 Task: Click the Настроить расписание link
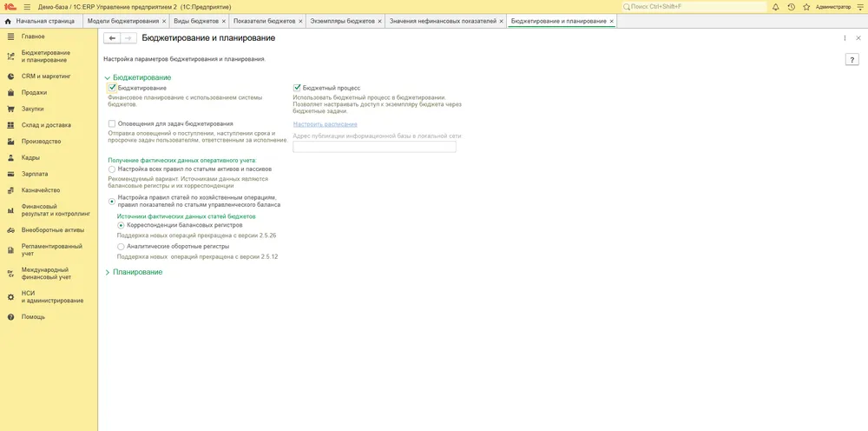[325, 124]
